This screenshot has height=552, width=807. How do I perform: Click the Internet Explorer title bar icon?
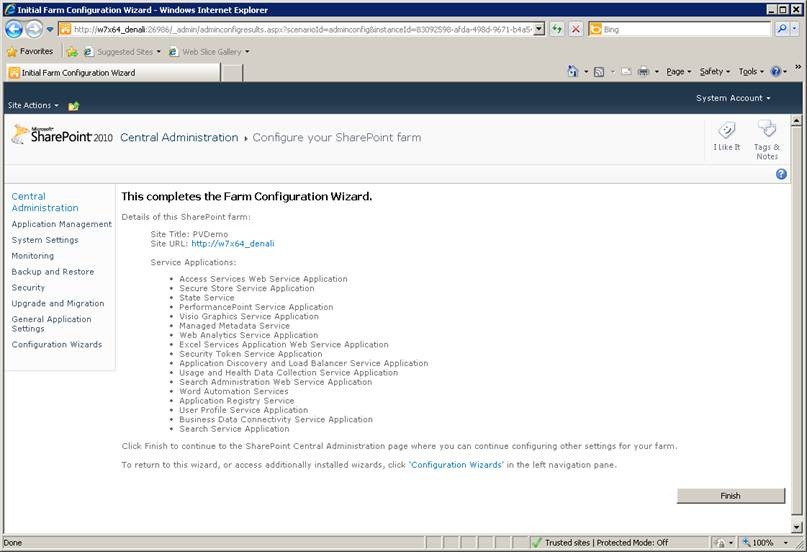(9, 9)
